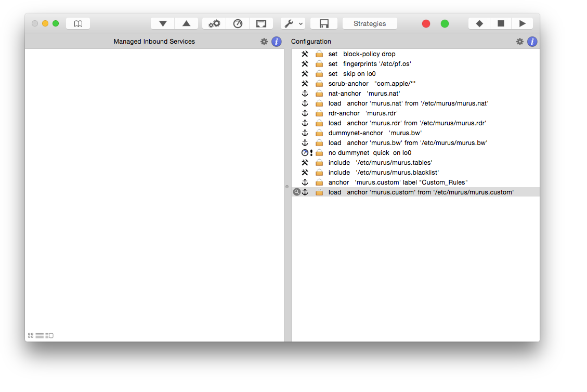The image size is (587, 392).
Task: Open the Configuration panel gear menu
Action: [520, 42]
